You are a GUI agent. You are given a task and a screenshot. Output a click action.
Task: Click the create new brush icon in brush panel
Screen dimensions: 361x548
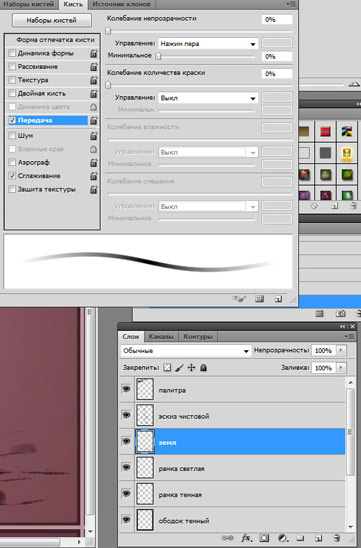[278, 299]
